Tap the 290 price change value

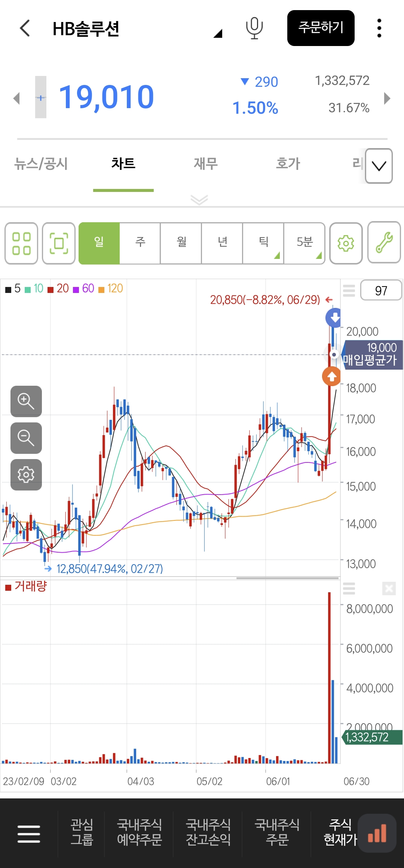coord(266,82)
